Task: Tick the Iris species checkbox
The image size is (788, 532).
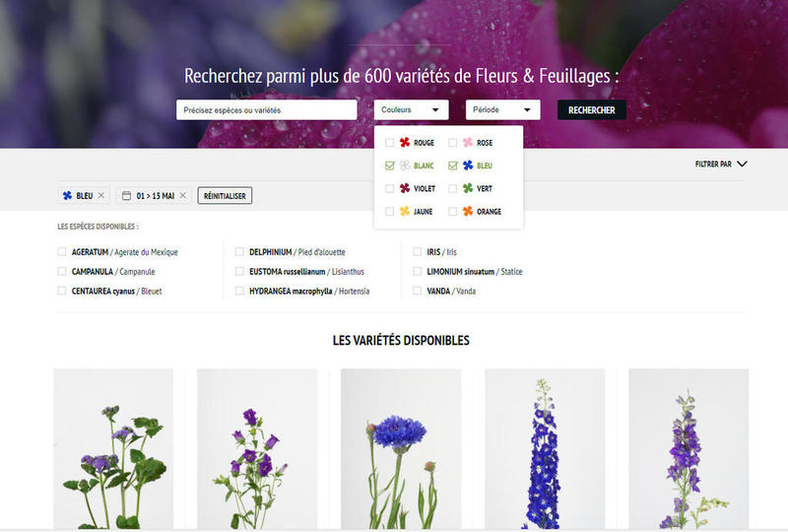Action: 418,252
